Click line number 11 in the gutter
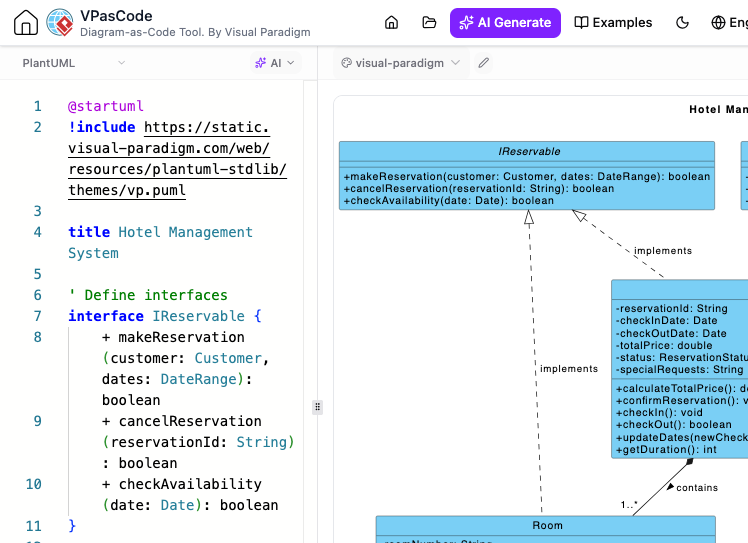Viewport: 748px width, 543px height. pos(33,526)
